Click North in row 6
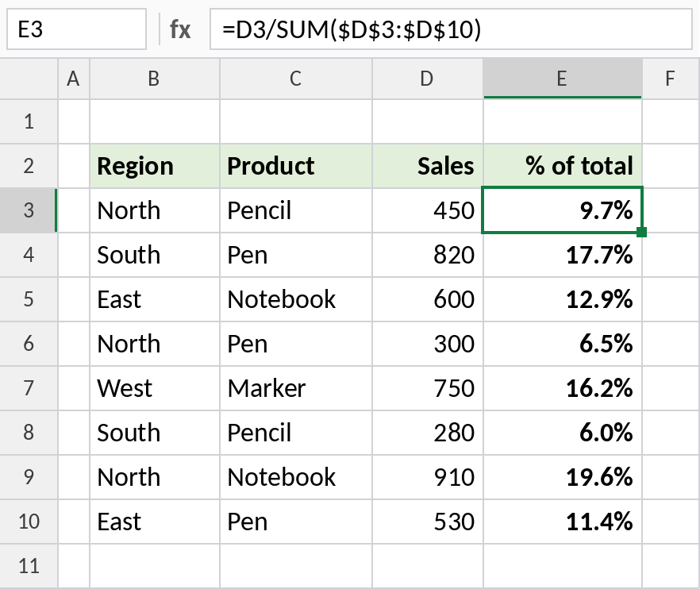The image size is (700, 589). [155, 344]
